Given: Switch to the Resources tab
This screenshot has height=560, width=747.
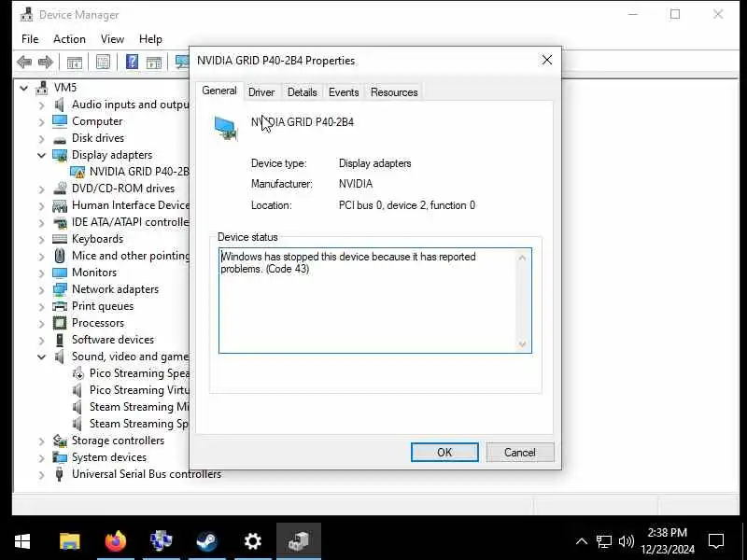Looking at the screenshot, I should pos(394,92).
